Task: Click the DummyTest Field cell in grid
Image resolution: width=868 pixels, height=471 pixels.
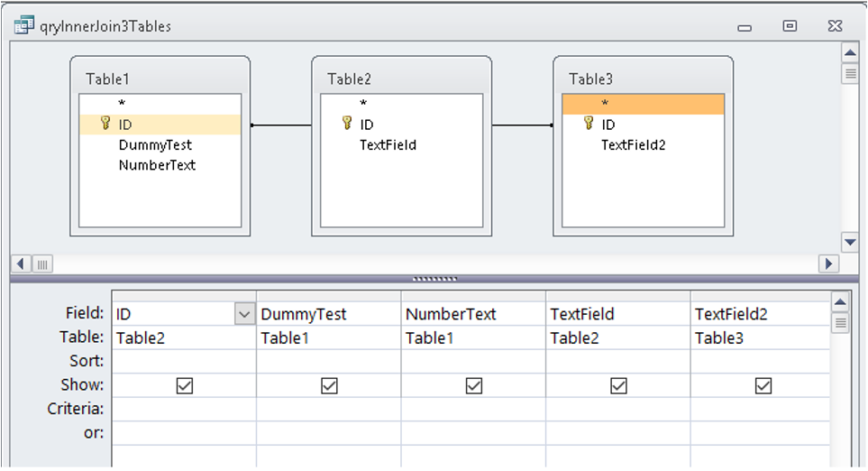Action: tap(329, 314)
